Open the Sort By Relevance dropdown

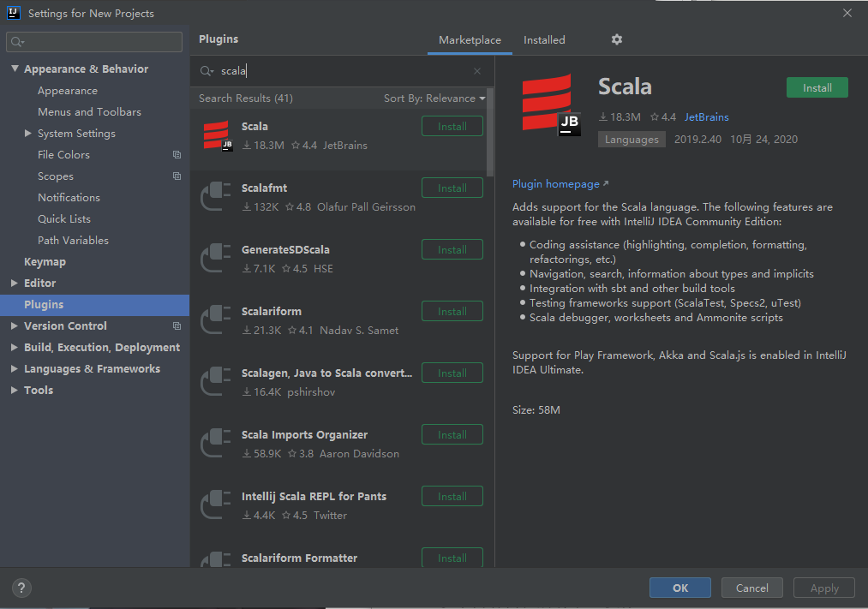434,98
